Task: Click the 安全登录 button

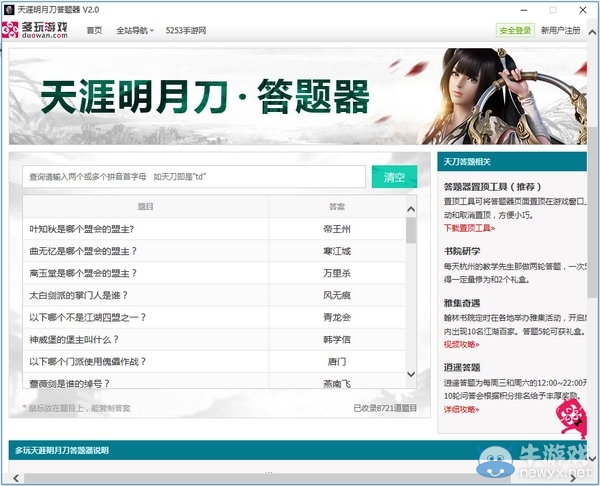Action: (x=515, y=30)
